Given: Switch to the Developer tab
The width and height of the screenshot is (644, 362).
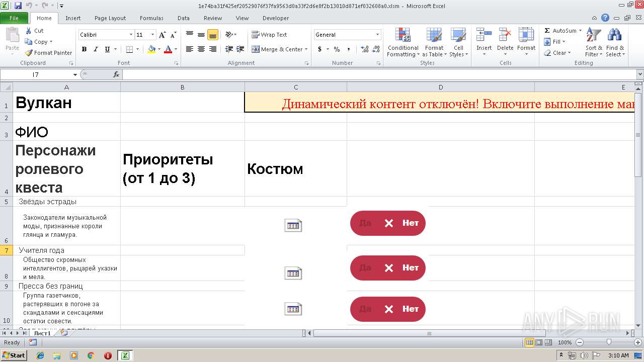Looking at the screenshot, I should click(x=276, y=18).
